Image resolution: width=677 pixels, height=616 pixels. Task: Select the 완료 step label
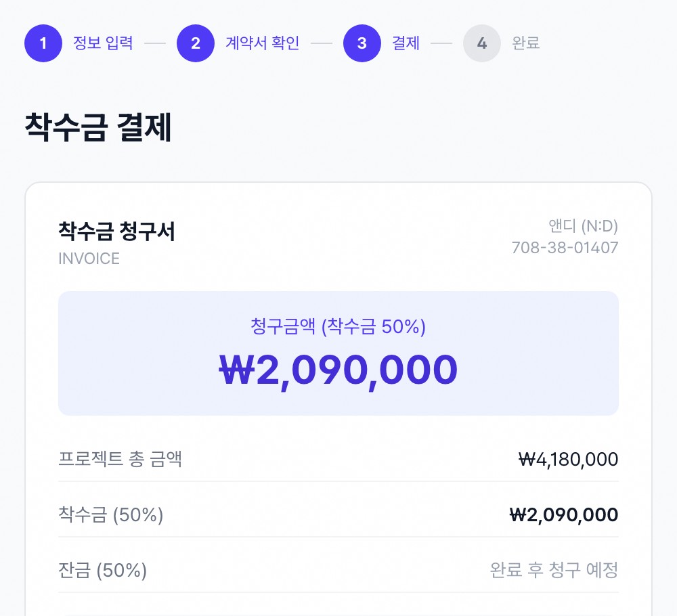[525, 43]
